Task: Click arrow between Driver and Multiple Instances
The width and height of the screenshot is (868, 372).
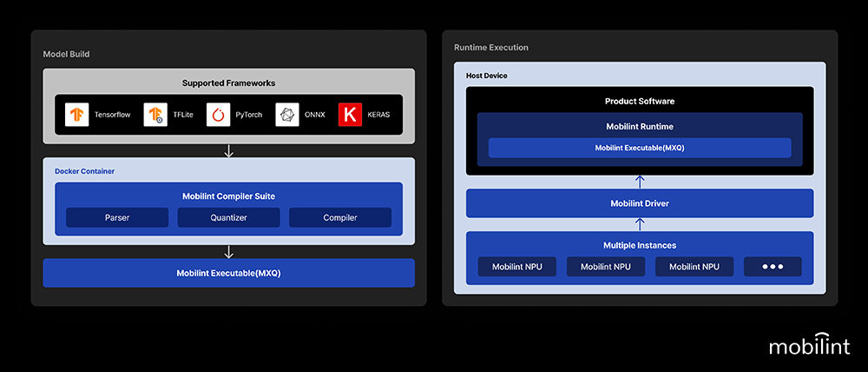Action: tap(640, 224)
